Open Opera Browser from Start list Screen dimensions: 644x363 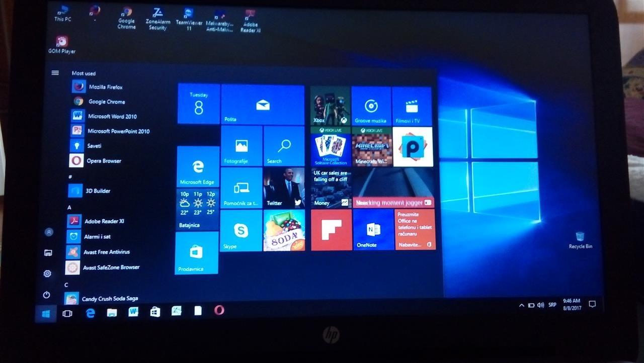coord(95,161)
